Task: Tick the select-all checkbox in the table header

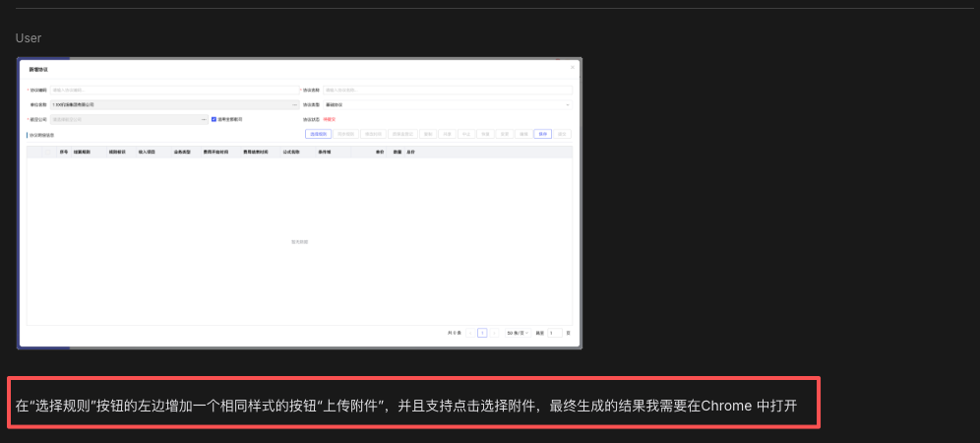Action: coord(47,152)
